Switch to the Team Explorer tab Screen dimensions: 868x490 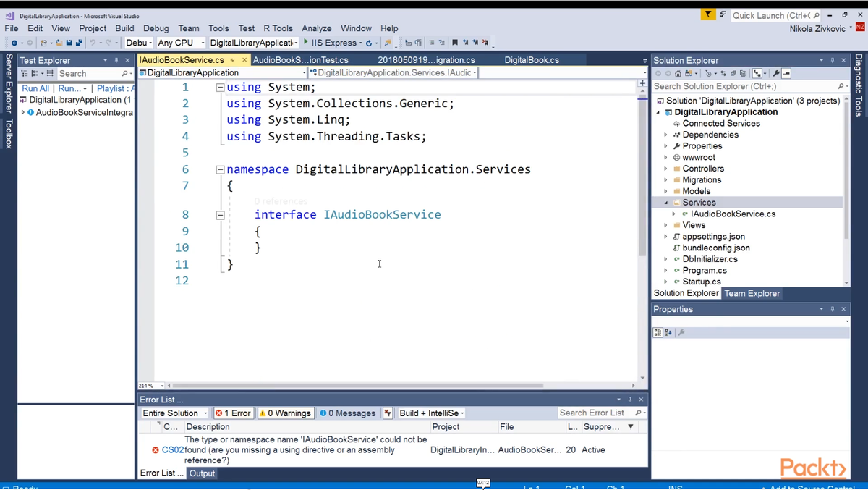pyautogui.click(x=752, y=293)
